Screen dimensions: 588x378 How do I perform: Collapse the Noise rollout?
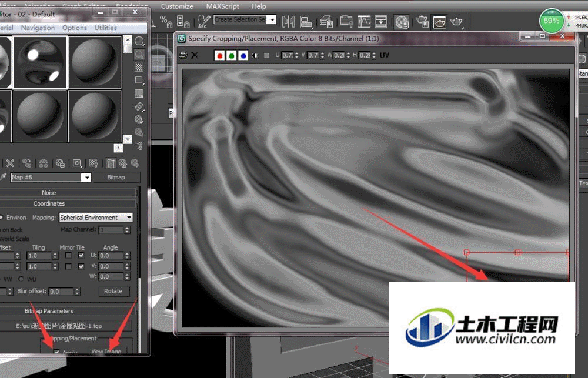coord(49,193)
